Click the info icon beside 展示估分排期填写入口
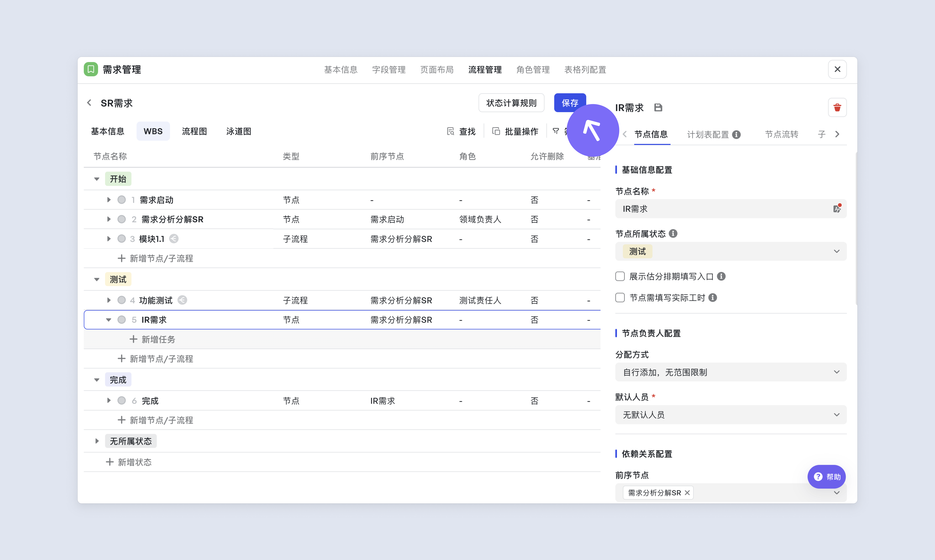This screenshot has width=935, height=560. pos(721,276)
